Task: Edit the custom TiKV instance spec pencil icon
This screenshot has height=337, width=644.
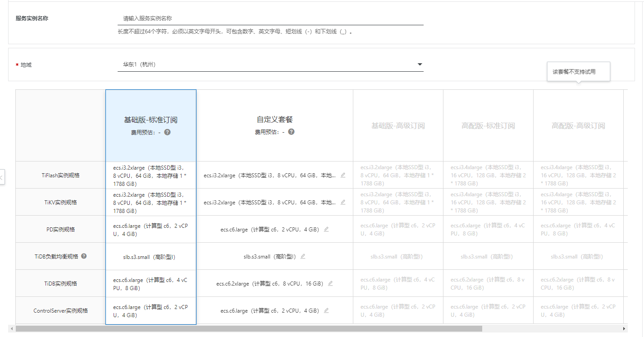Action: (x=343, y=202)
